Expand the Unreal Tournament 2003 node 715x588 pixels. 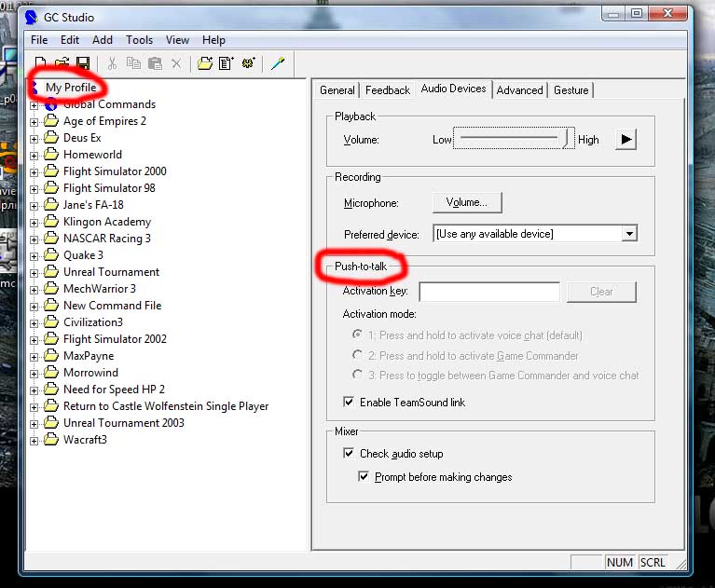tap(34, 424)
